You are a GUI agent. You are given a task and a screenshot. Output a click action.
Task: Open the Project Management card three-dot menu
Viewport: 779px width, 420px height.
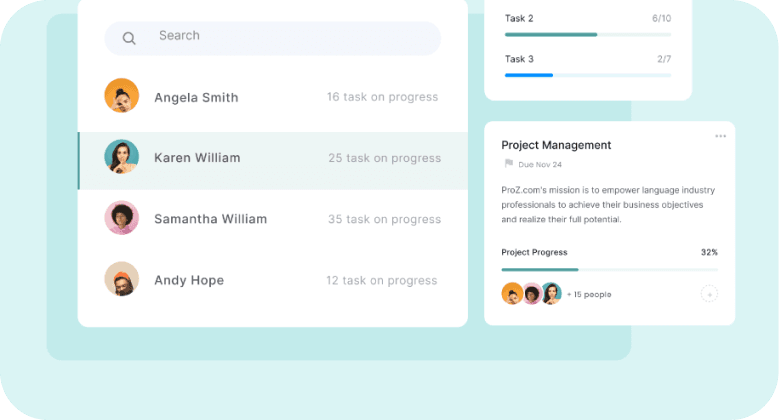(x=720, y=136)
